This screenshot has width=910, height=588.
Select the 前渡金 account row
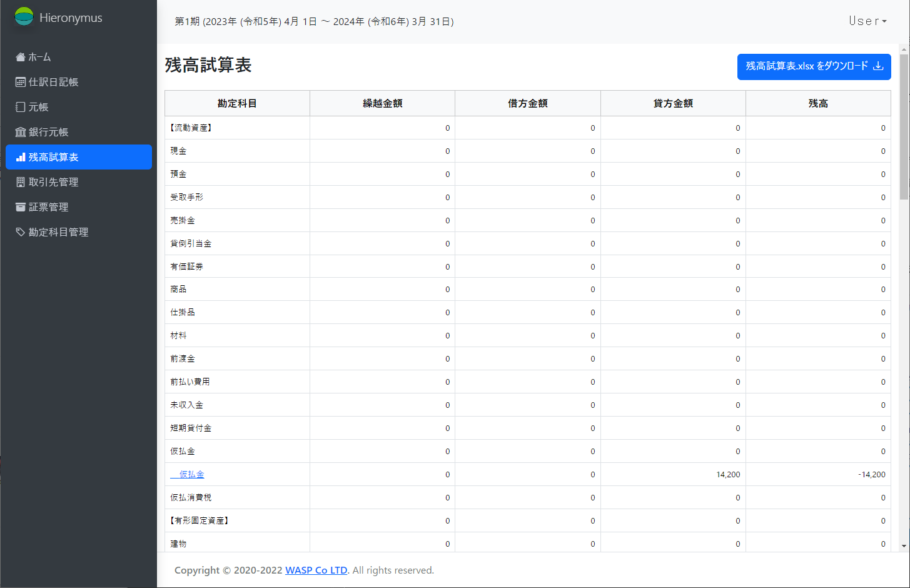click(528, 358)
